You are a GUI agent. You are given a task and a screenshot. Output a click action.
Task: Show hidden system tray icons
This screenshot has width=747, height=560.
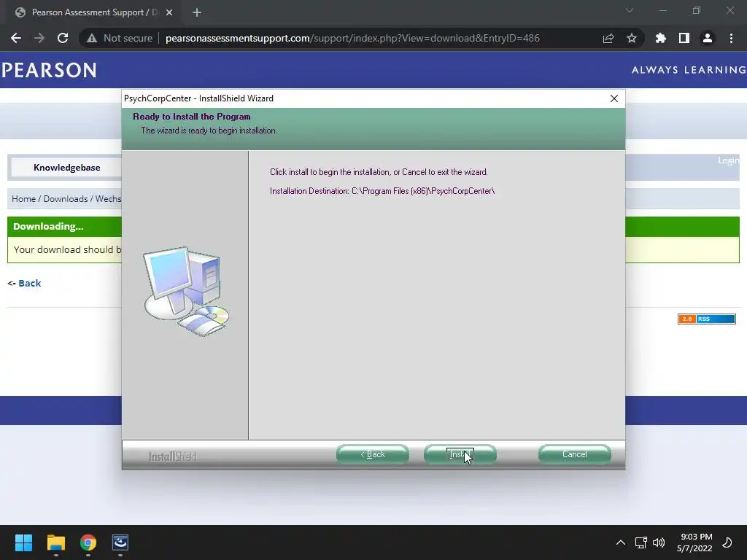pos(621,542)
